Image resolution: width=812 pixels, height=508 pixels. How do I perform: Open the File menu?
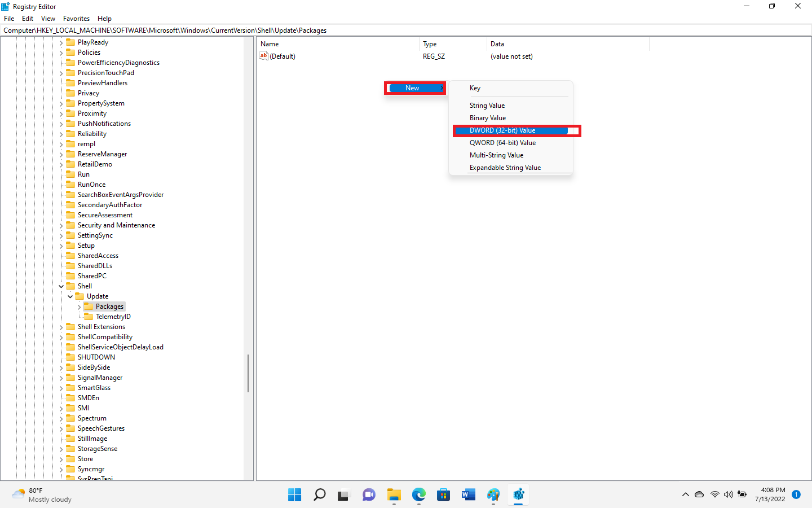click(9, 19)
